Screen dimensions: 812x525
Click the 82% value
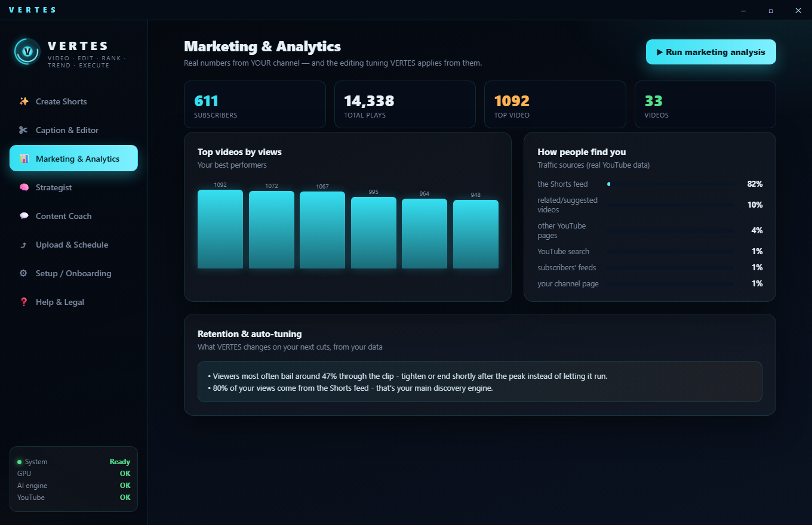pos(755,184)
